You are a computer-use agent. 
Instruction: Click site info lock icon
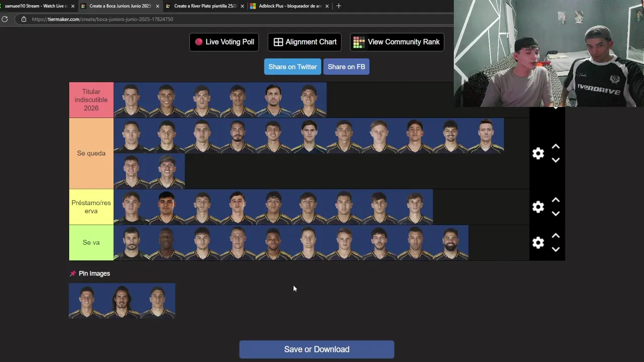tap(23, 19)
